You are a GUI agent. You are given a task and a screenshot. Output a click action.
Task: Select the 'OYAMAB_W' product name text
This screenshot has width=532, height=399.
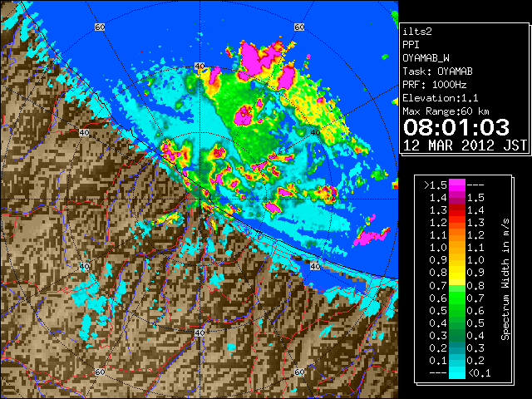tap(426, 58)
